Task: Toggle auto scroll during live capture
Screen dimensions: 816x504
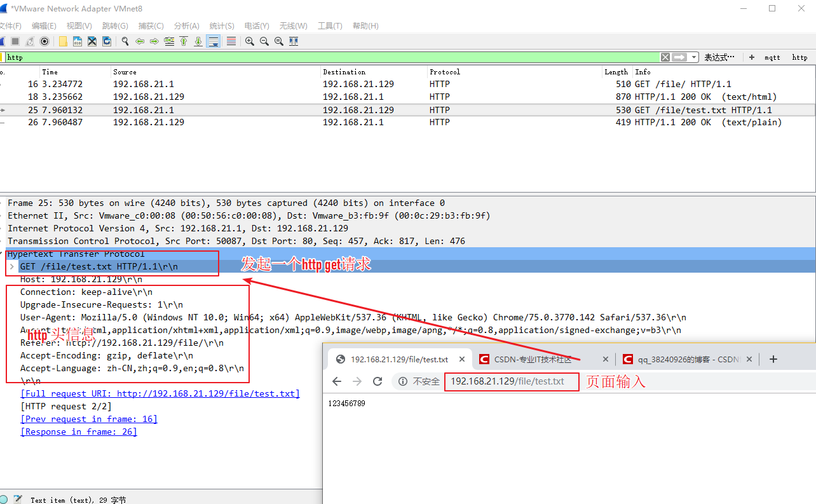Action: (214, 41)
